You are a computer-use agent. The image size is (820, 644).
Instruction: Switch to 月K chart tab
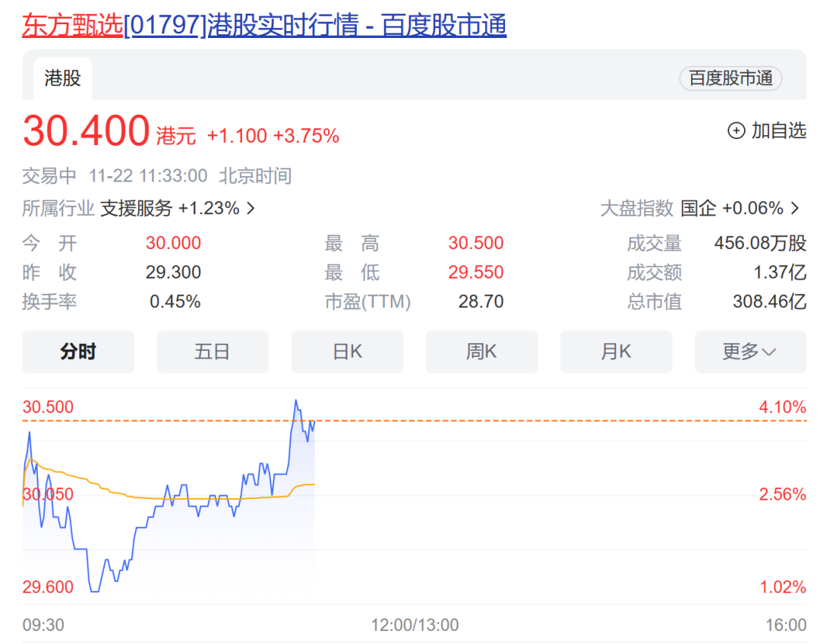pos(616,352)
